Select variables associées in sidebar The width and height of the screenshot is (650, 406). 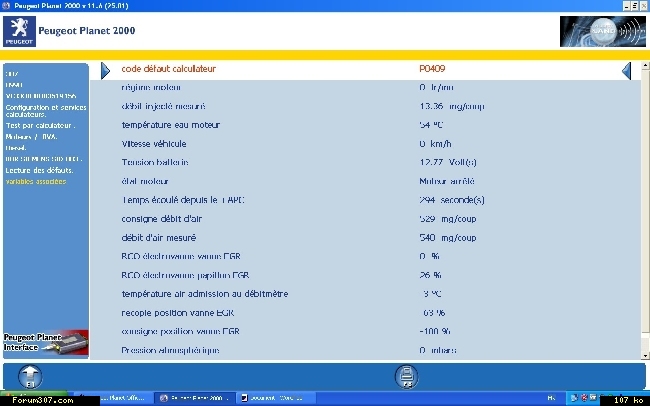coord(36,181)
